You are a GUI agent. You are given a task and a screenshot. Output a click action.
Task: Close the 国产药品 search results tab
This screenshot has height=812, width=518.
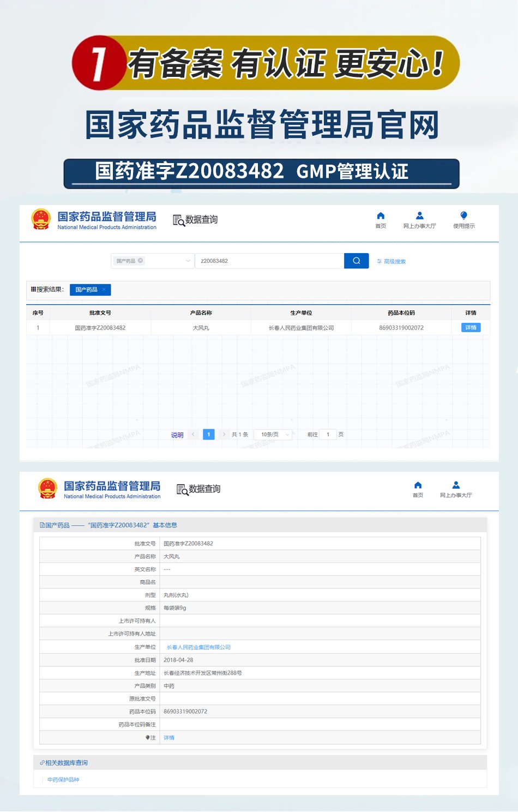coord(104,290)
